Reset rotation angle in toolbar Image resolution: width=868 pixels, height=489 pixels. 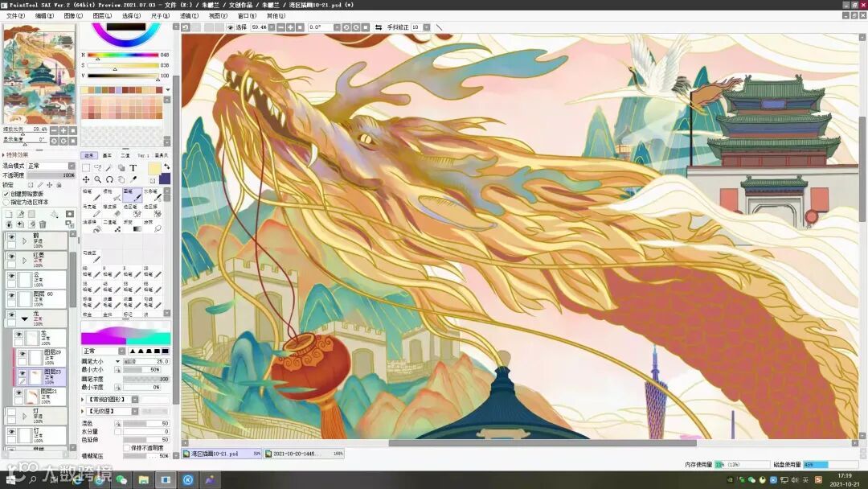(366, 27)
